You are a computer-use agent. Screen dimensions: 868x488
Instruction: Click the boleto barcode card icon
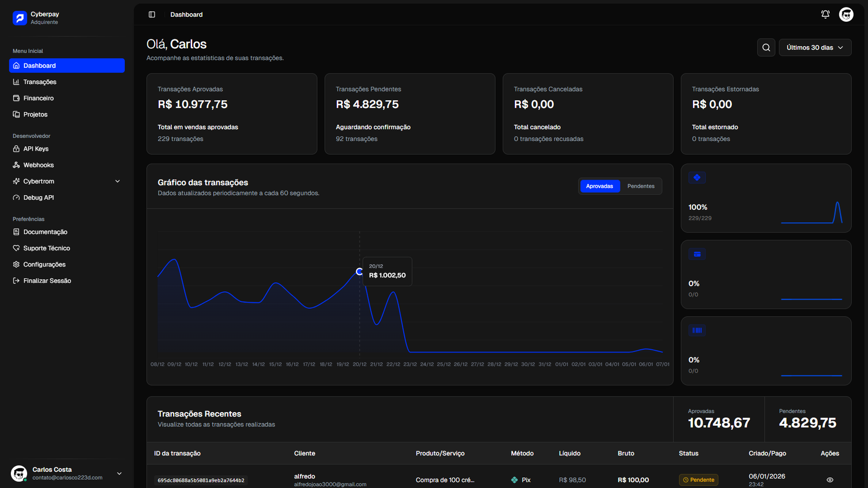point(697,330)
